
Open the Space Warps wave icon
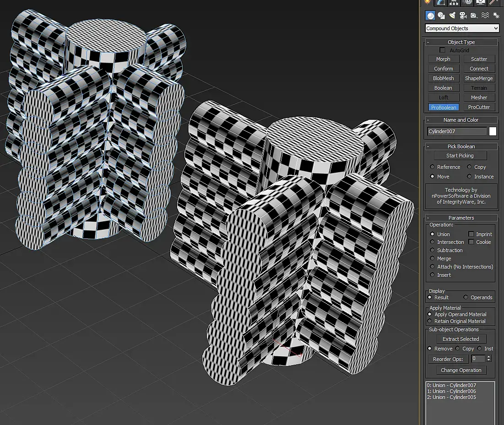point(485,16)
